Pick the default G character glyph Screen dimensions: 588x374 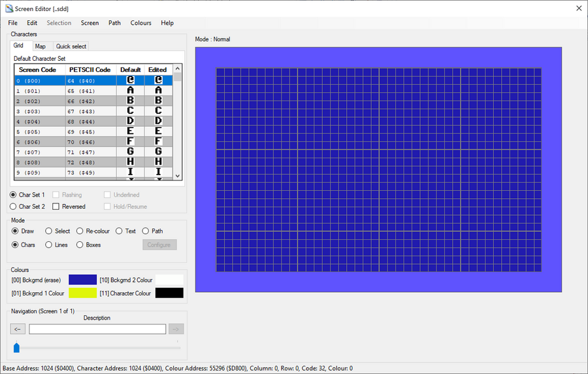(x=131, y=152)
